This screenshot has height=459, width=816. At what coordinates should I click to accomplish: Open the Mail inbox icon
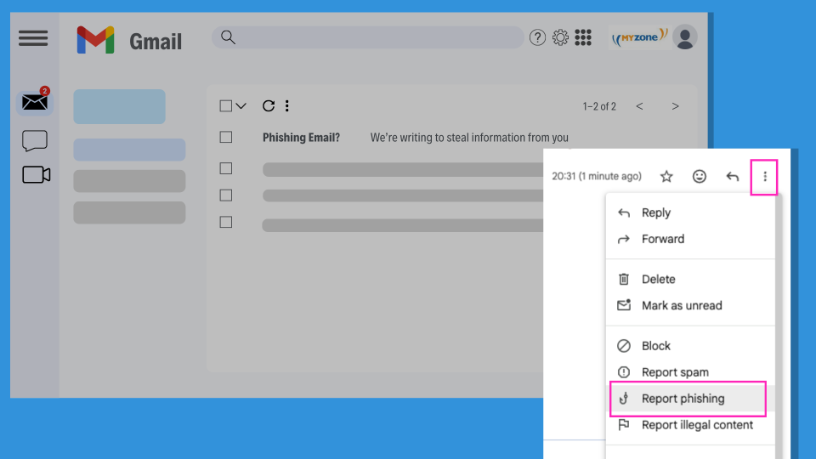pos(35,101)
